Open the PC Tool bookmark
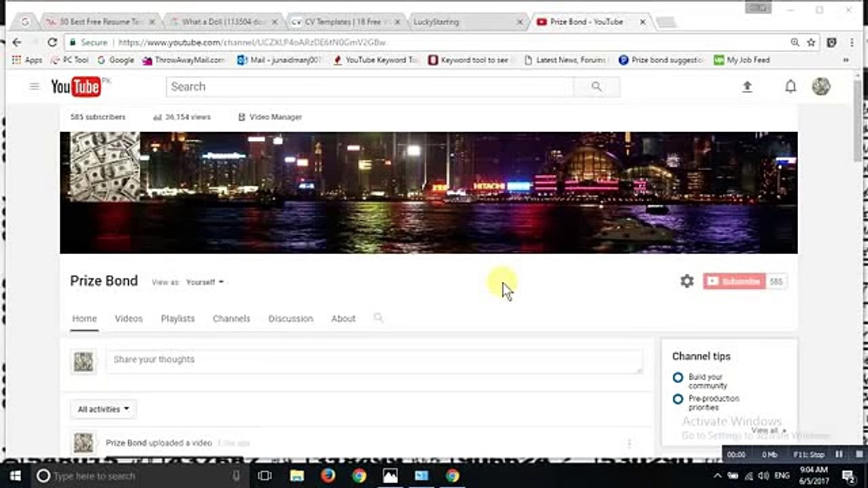868x488 pixels. 71,60
